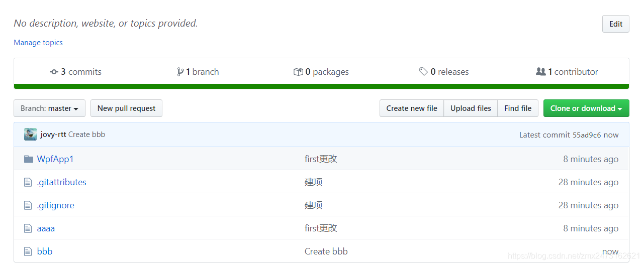Expand the Clone or download menu
Screen dimensions: 644x265
point(586,108)
